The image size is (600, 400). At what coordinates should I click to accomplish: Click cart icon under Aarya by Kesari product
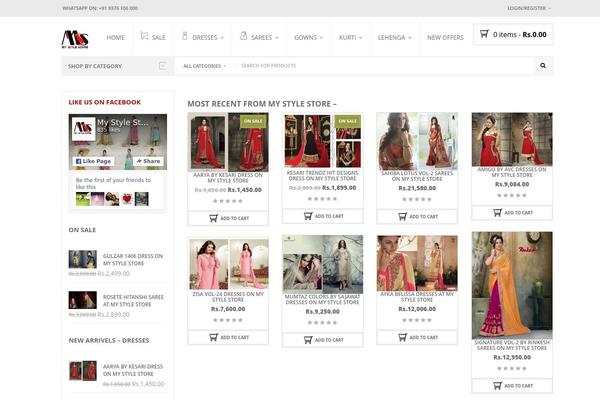click(214, 218)
